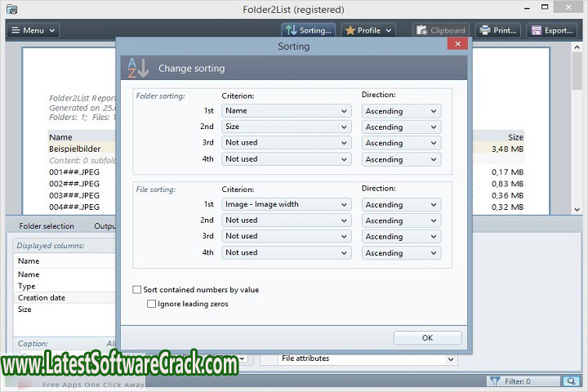Select Beispielbilder folder row in report
This screenshot has height=392, width=588.
73,149
